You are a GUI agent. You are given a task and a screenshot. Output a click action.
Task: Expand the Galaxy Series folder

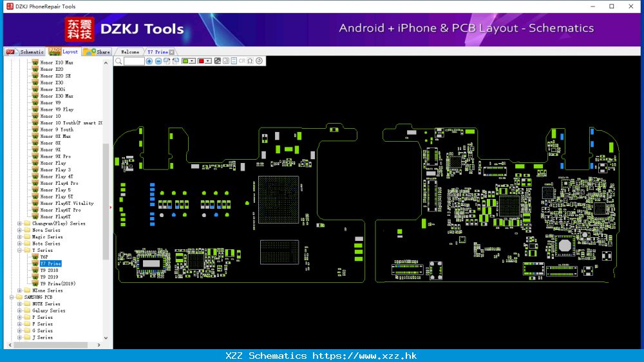(x=20, y=310)
